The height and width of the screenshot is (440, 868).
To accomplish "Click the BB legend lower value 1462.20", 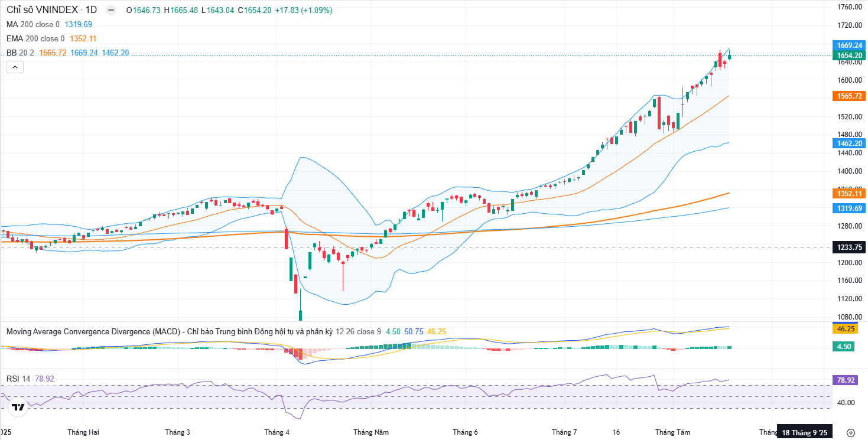I will tap(115, 53).
